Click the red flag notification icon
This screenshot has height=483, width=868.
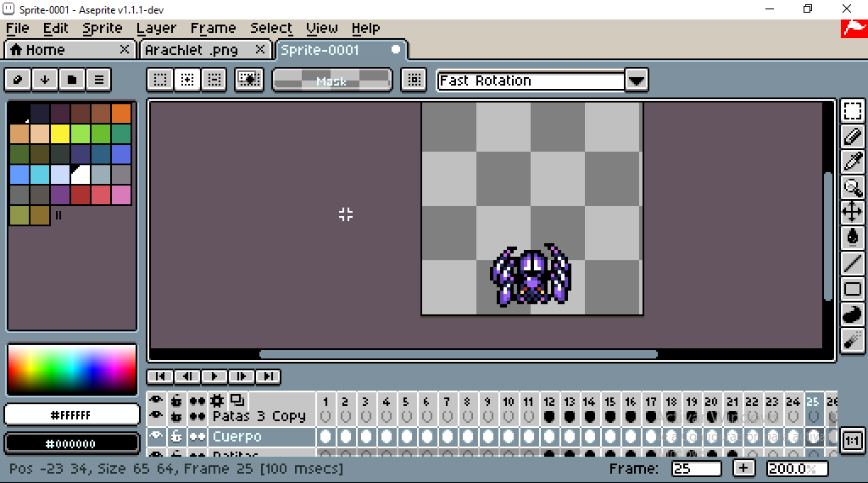(x=854, y=29)
